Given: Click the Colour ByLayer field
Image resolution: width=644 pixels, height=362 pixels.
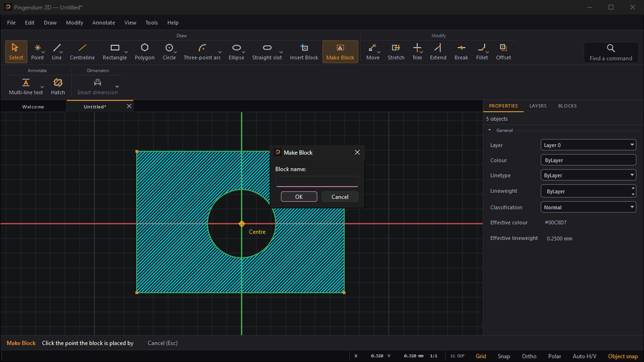Looking at the screenshot, I should click(x=588, y=160).
